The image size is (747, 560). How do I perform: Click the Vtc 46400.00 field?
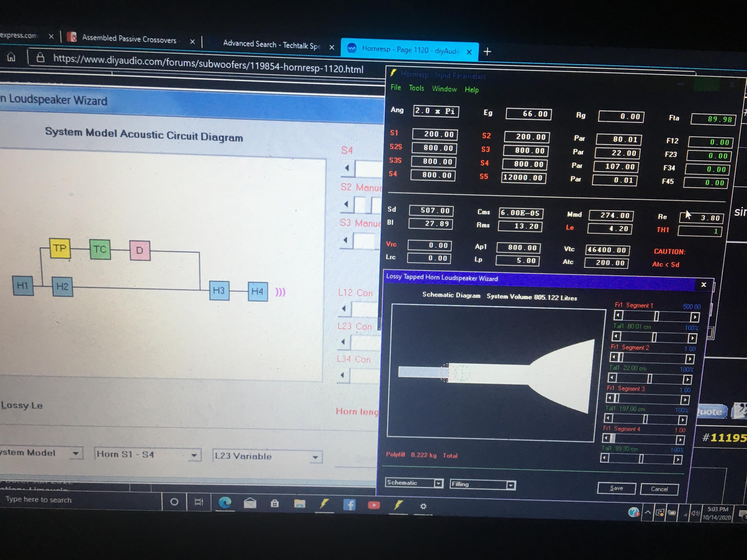608,250
